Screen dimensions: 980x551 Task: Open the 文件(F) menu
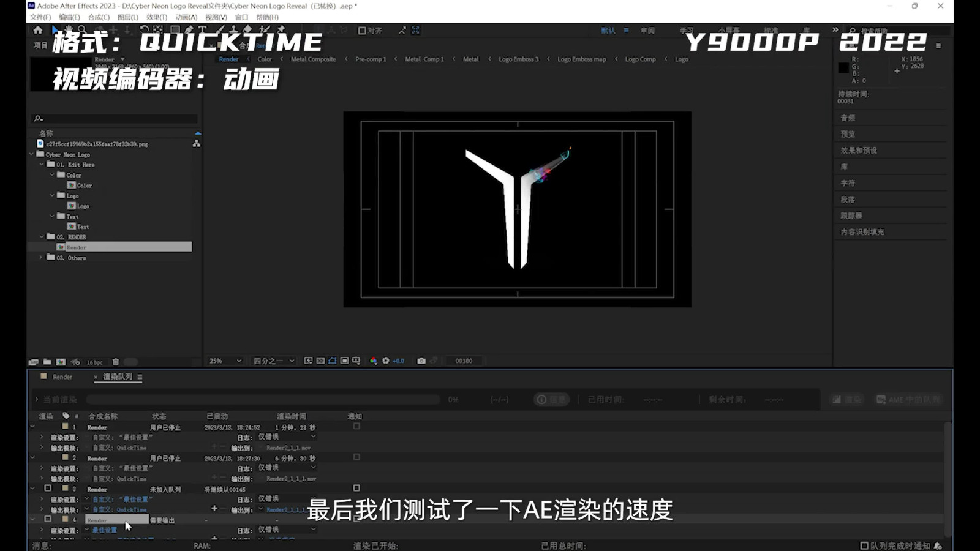tap(40, 17)
